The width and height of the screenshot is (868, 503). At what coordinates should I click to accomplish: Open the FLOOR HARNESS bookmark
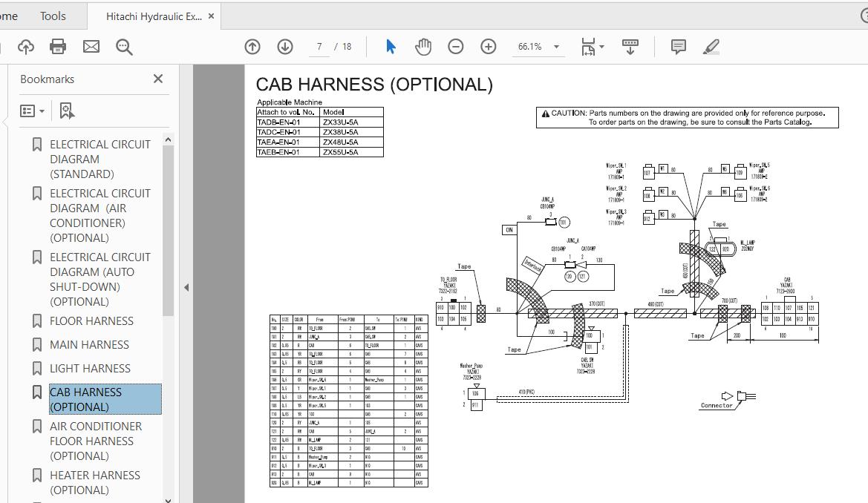(91, 321)
